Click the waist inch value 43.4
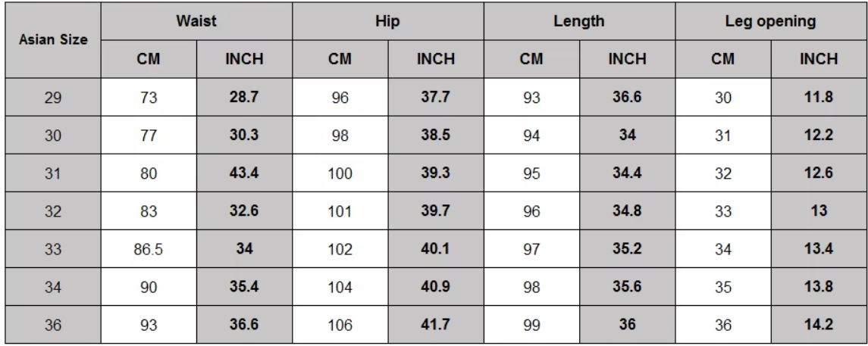Viewport: 868px width, 346px height. (x=244, y=173)
